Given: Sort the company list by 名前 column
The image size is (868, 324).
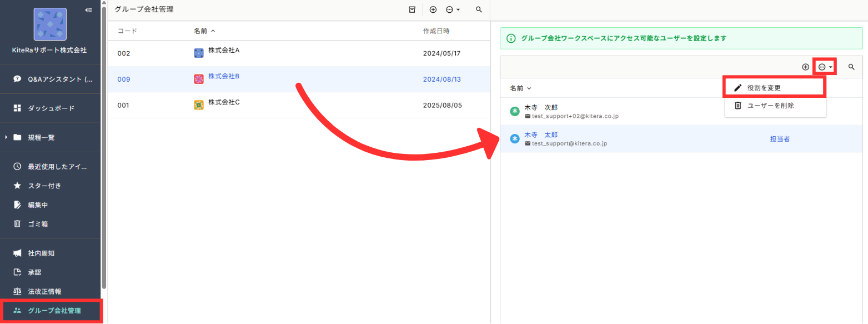Looking at the screenshot, I should tap(204, 31).
